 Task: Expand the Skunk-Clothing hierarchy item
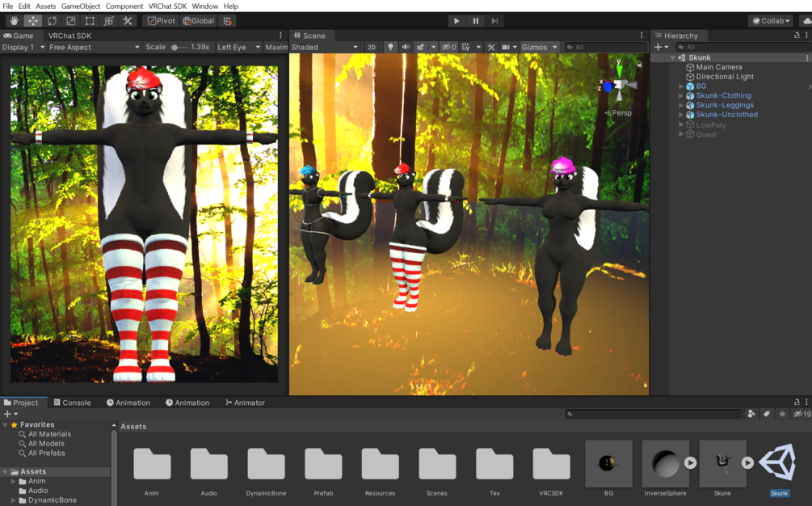pyautogui.click(x=681, y=96)
